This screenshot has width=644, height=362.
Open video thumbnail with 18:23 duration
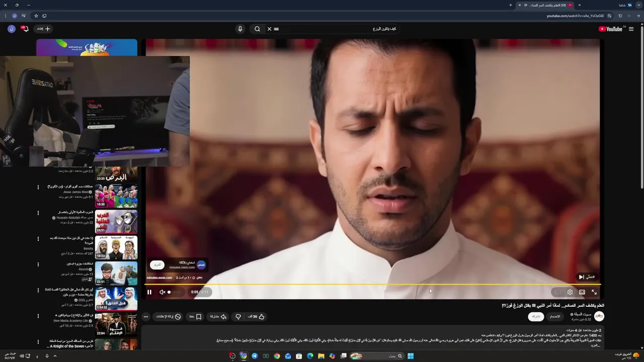point(116,247)
